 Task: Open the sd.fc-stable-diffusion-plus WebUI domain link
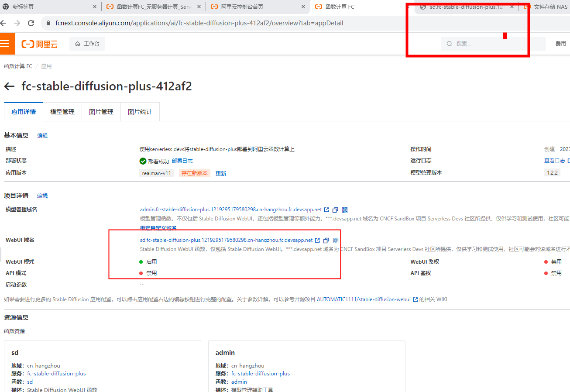226,240
